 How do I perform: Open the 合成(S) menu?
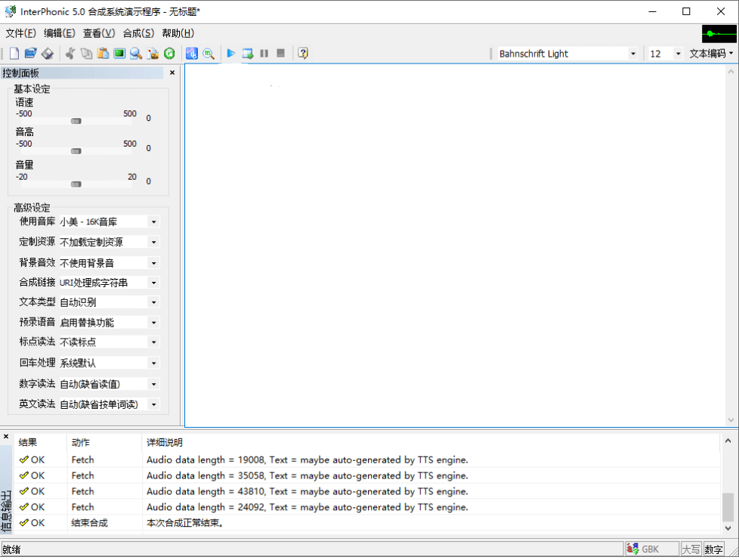138,33
